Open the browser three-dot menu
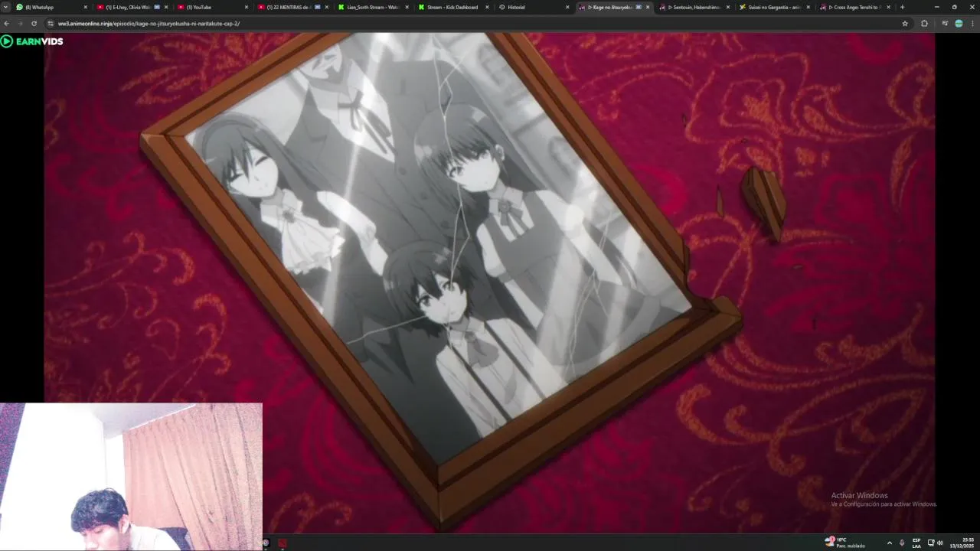Image resolution: width=980 pixels, height=551 pixels. point(972,24)
